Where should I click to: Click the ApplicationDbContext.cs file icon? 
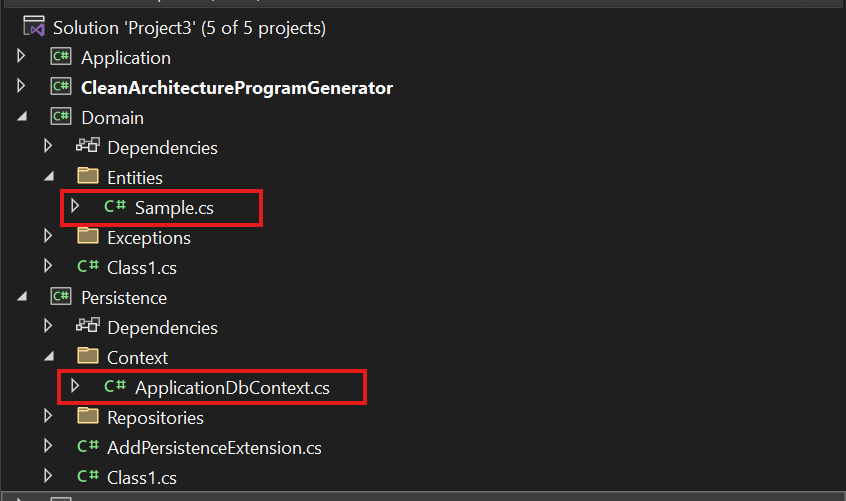point(115,386)
